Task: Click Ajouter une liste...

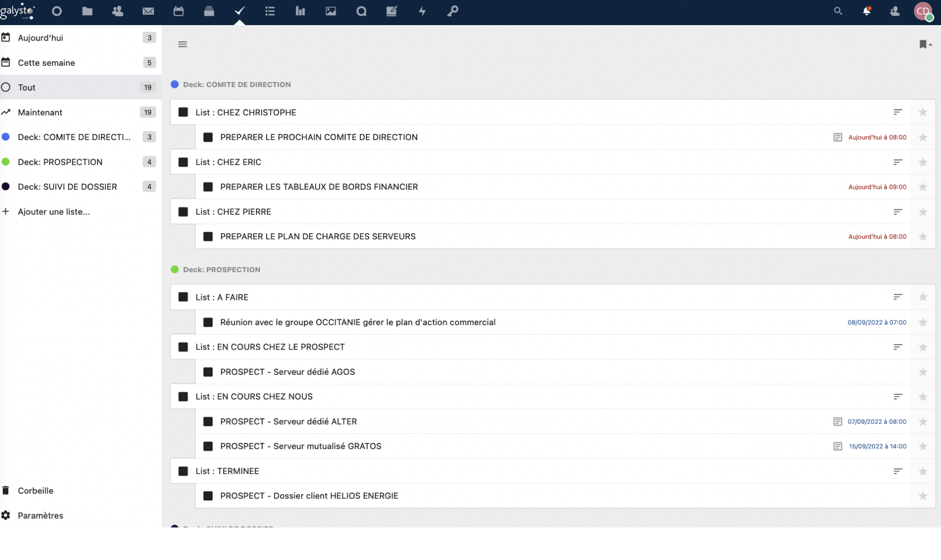Action: (x=54, y=212)
